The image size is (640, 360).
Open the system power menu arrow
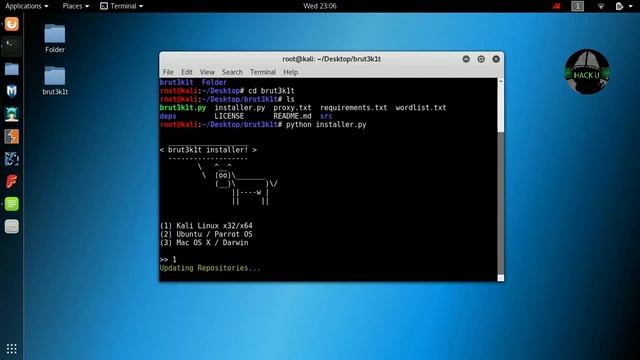pos(631,6)
